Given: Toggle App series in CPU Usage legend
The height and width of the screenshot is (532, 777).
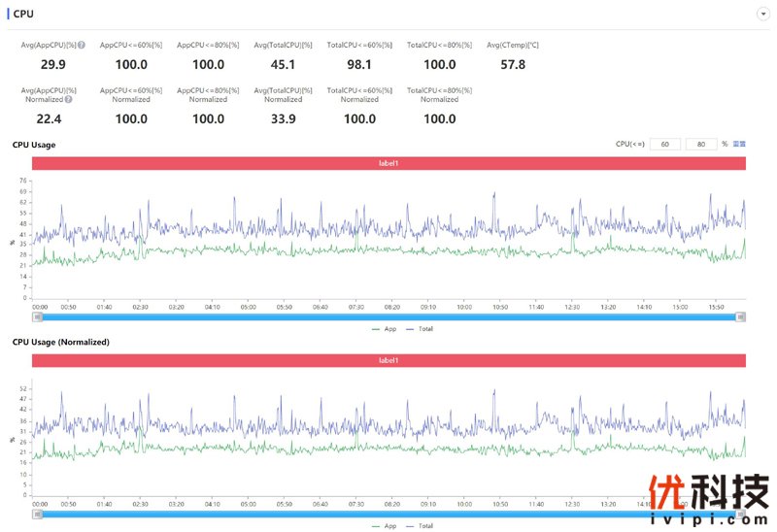Looking at the screenshot, I should tap(385, 329).
